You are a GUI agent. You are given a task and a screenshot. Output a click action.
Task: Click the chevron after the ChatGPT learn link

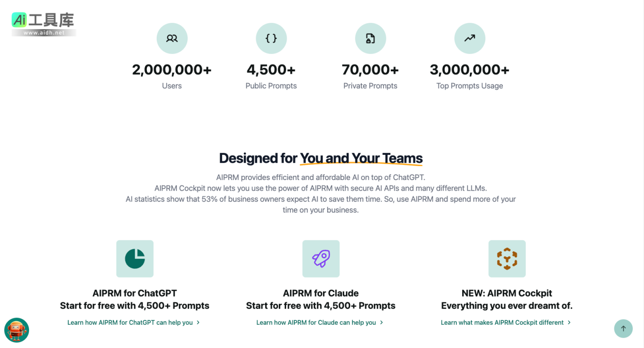(198, 323)
